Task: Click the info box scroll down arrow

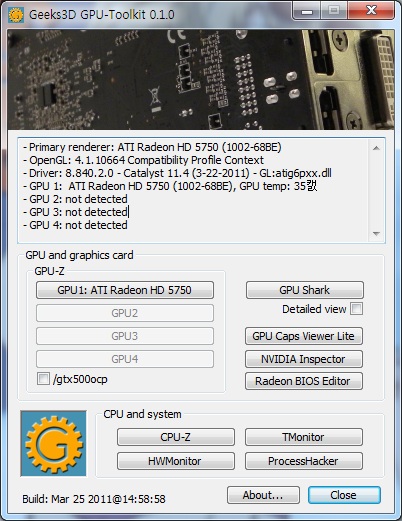Action: pyautogui.click(x=376, y=233)
